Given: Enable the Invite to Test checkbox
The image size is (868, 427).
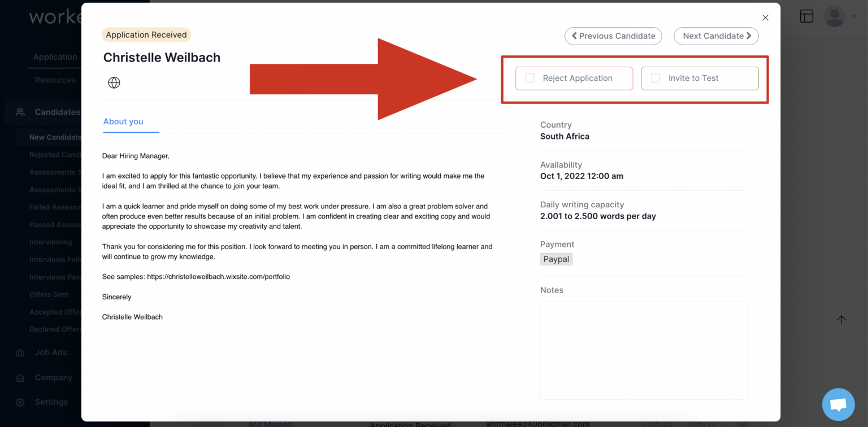Looking at the screenshot, I should 655,78.
